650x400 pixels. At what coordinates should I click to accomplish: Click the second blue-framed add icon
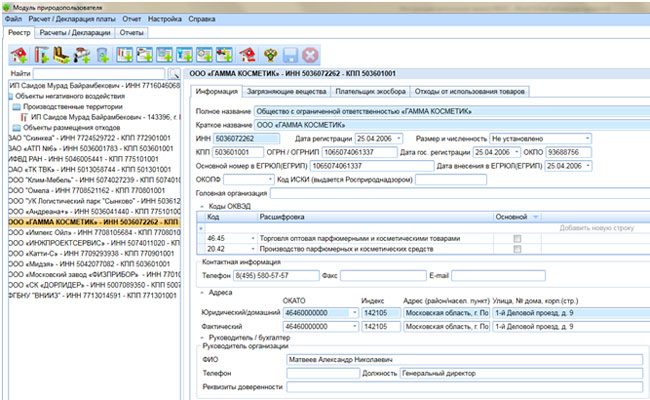pos(145,55)
